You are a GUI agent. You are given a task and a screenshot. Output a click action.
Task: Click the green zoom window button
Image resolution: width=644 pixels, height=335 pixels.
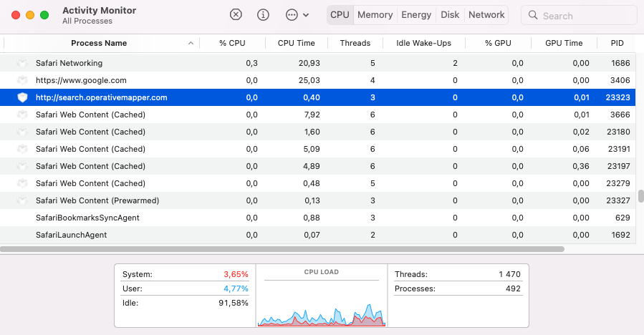click(x=44, y=15)
